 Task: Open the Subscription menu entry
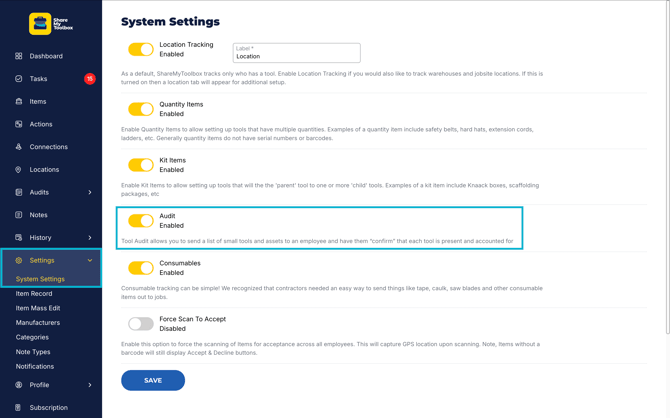pyautogui.click(x=48, y=407)
